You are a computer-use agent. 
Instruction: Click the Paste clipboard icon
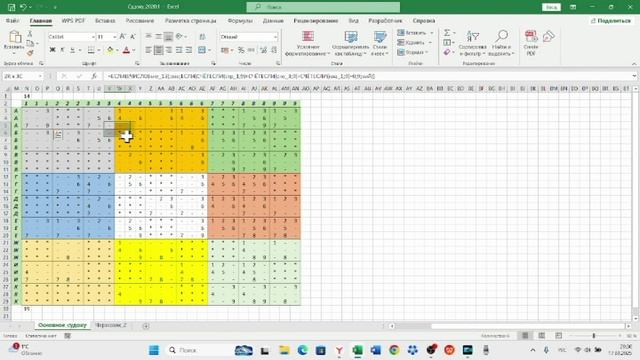(x=15, y=37)
